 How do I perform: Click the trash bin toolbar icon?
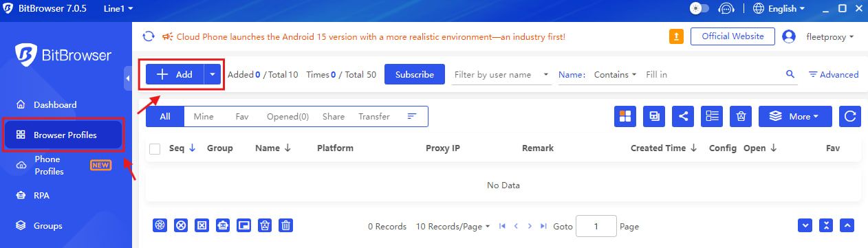click(741, 117)
